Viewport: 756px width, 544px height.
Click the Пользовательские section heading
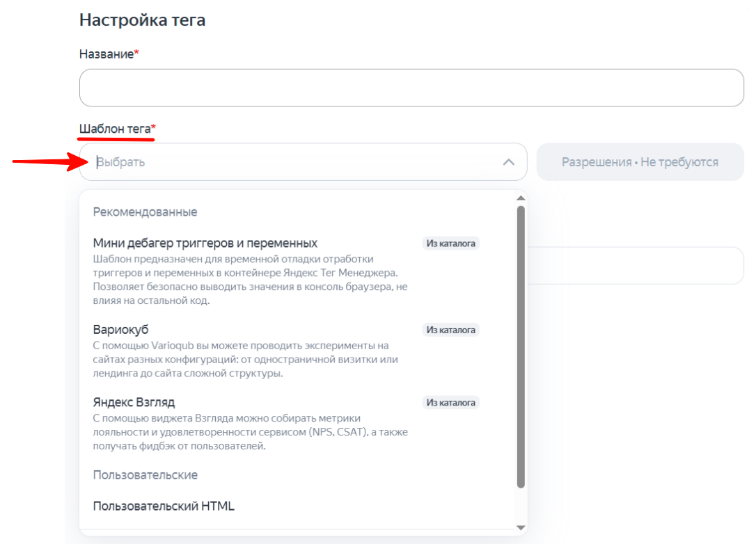click(145, 474)
